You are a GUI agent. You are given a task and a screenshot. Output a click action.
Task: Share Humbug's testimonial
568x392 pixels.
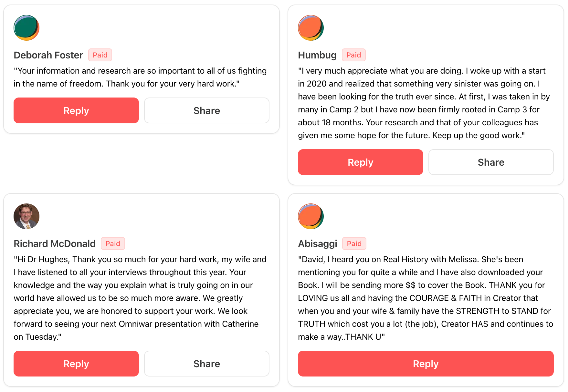coord(491,162)
